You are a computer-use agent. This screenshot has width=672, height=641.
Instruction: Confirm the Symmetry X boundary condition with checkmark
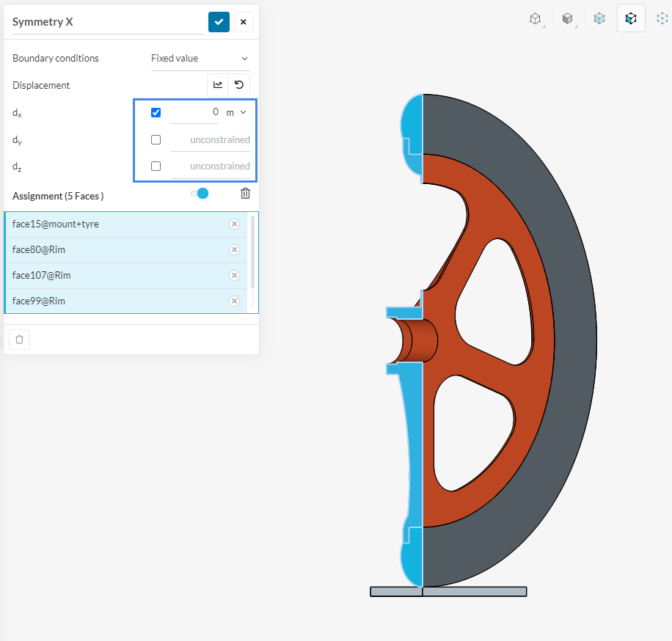point(219,22)
